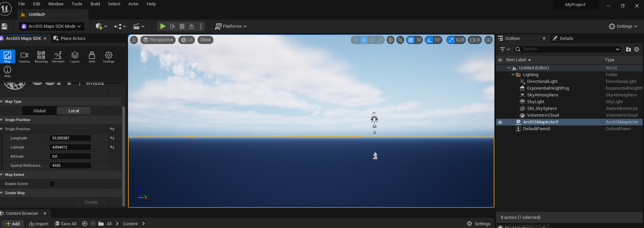Open the Actor menu
Image resolution: width=644 pixels, height=228 pixels.
[x=133, y=4]
